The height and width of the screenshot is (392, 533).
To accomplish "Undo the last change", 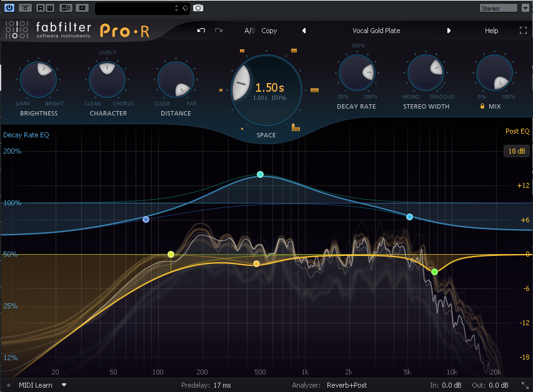I will [201, 31].
